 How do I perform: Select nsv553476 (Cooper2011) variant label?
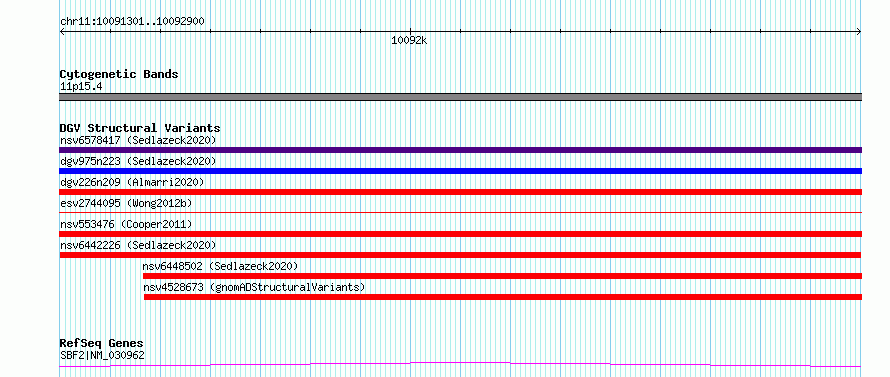point(126,224)
